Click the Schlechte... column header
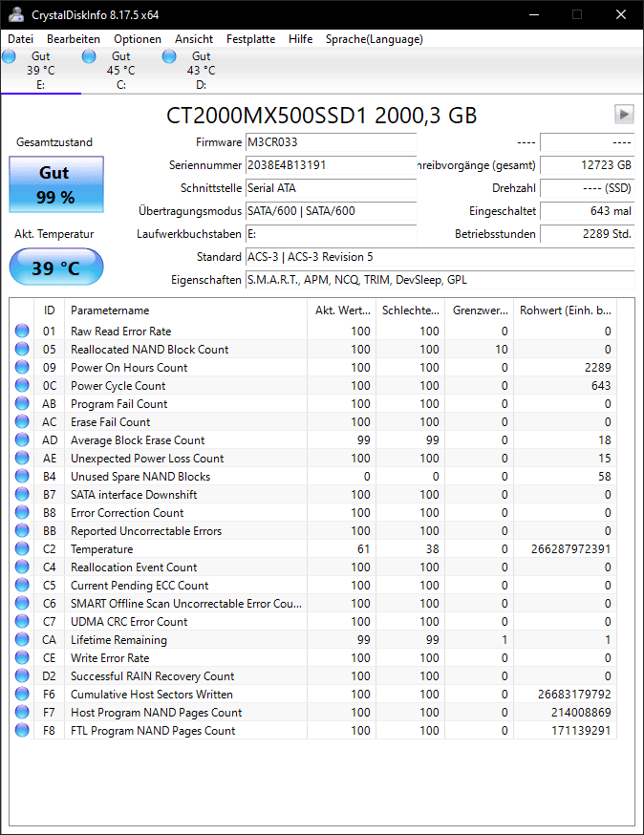The height and width of the screenshot is (835, 644). pyautogui.click(x=410, y=310)
